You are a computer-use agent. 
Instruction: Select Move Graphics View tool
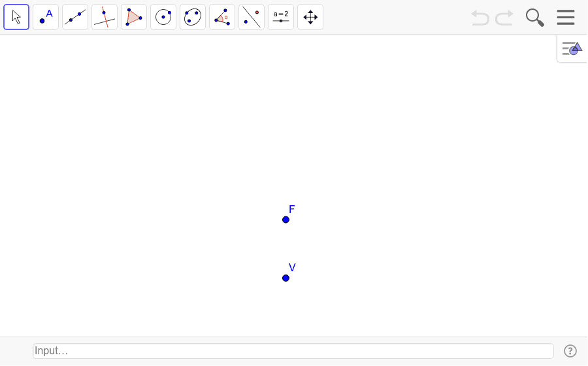310,17
